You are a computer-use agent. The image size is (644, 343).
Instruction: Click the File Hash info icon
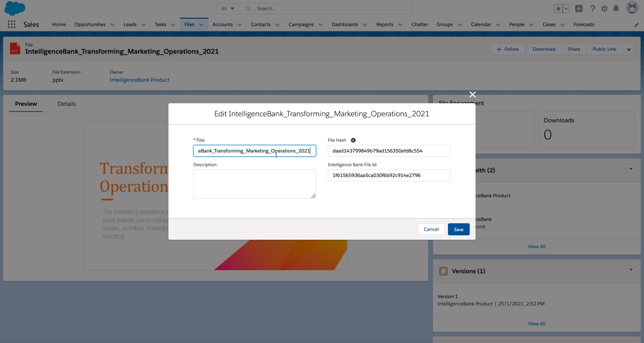(353, 140)
